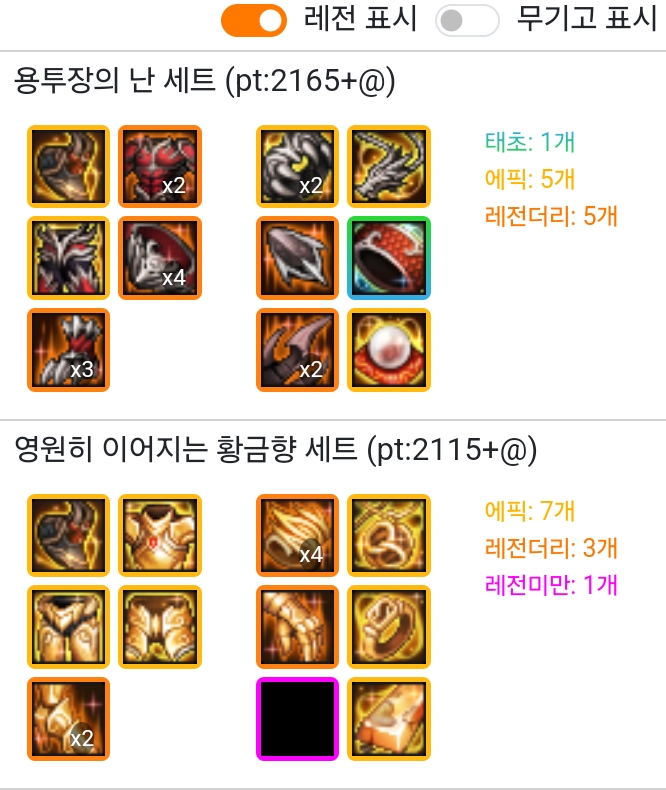666x790 pixels.
Task: Select the golden ring icon
Action: pos(389,627)
